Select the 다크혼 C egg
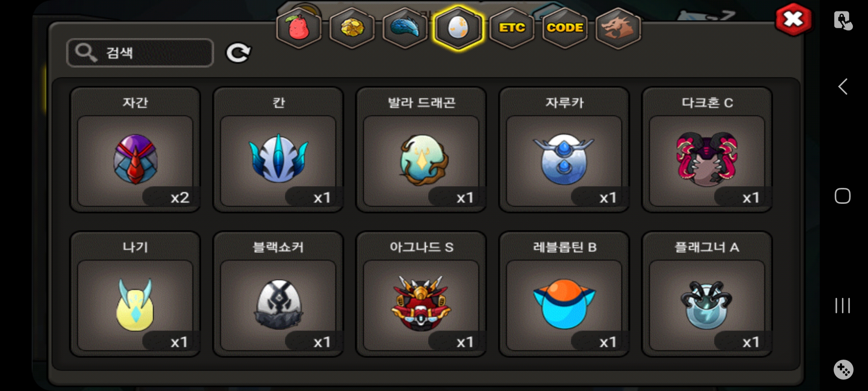The image size is (868, 391). tap(707, 150)
